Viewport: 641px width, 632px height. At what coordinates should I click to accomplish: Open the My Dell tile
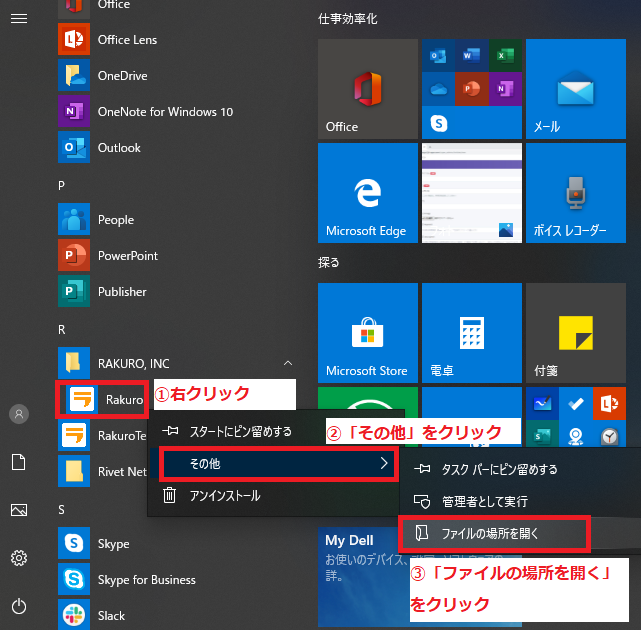pyautogui.click(x=364, y=576)
